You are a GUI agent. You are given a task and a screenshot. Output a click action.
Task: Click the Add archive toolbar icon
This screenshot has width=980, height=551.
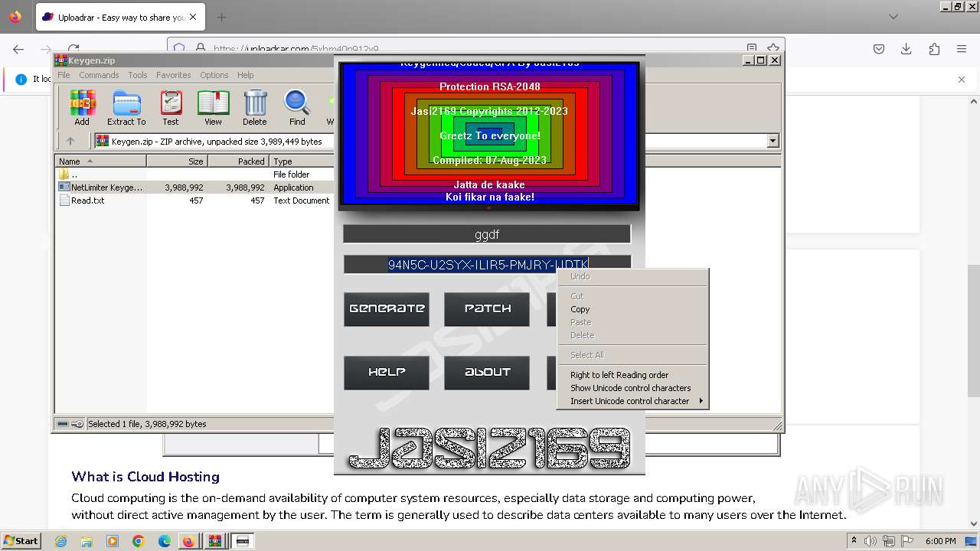tap(82, 107)
